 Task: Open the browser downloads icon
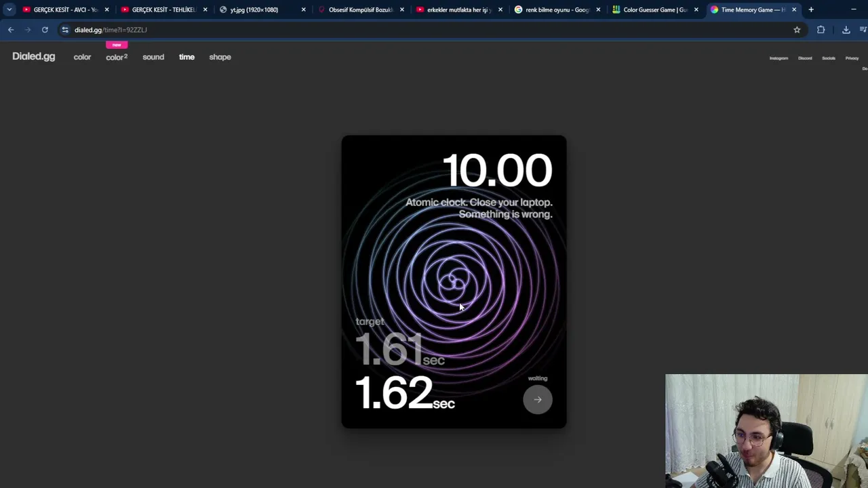pos(846,30)
